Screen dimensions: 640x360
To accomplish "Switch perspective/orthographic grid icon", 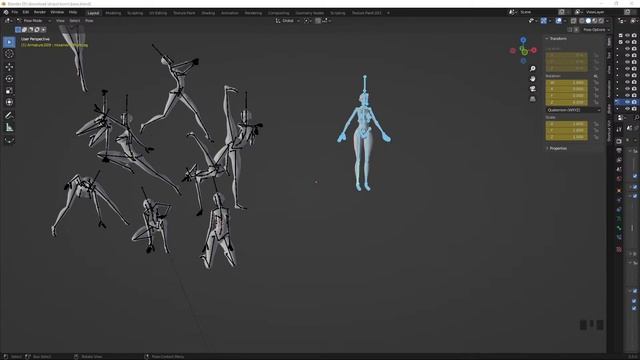I will point(533,99).
